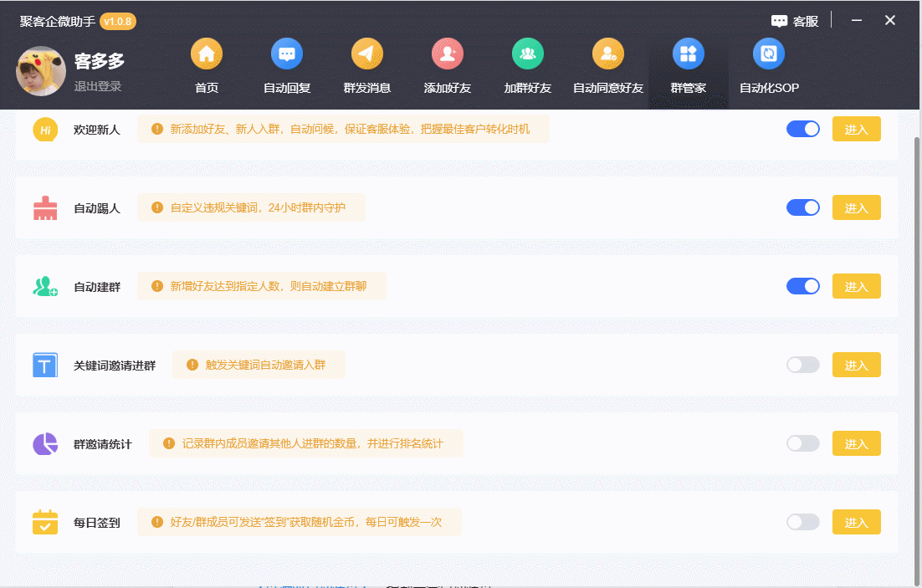Open the 自动同意好友 icon
Image resolution: width=922 pixels, height=588 pixels.
[x=608, y=54]
